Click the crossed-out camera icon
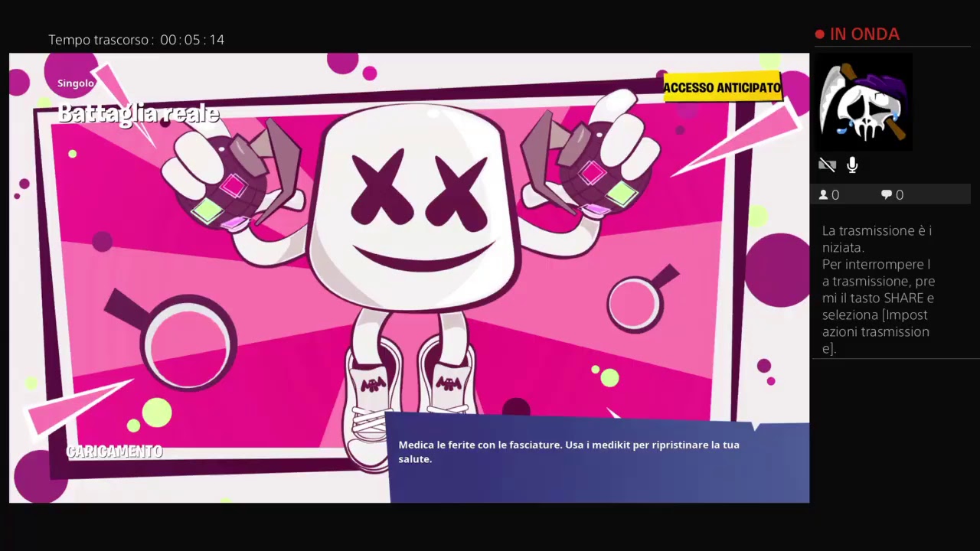 pyautogui.click(x=827, y=165)
